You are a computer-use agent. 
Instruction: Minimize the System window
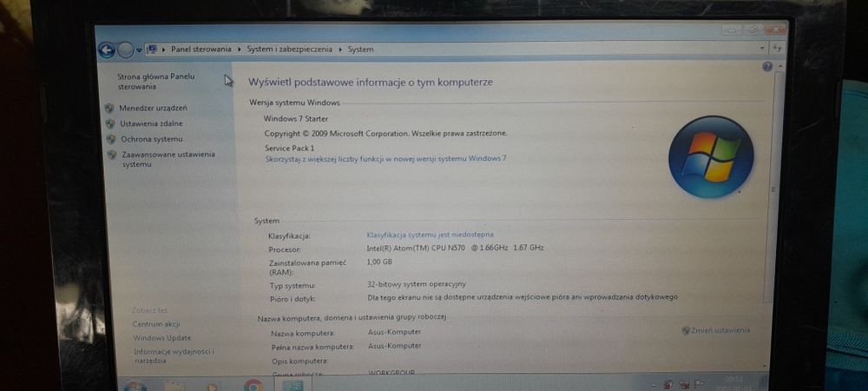(731, 30)
